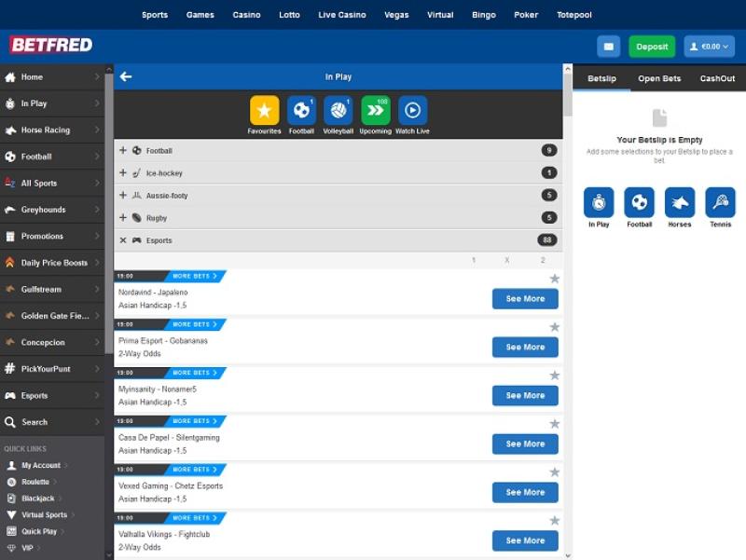Open the Upcoming events icon
The width and height of the screenshot is (746, 560).
(x=375, y=111)
